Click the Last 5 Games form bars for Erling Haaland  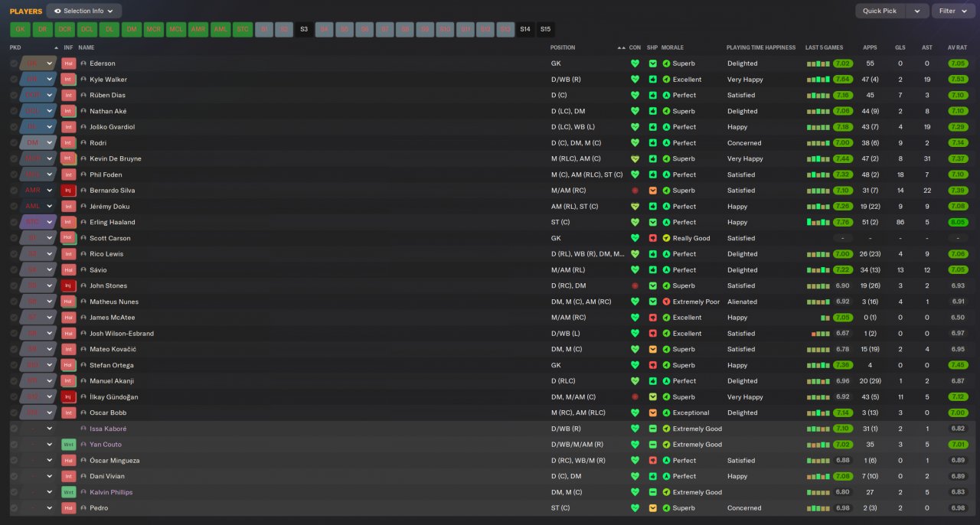818,223
